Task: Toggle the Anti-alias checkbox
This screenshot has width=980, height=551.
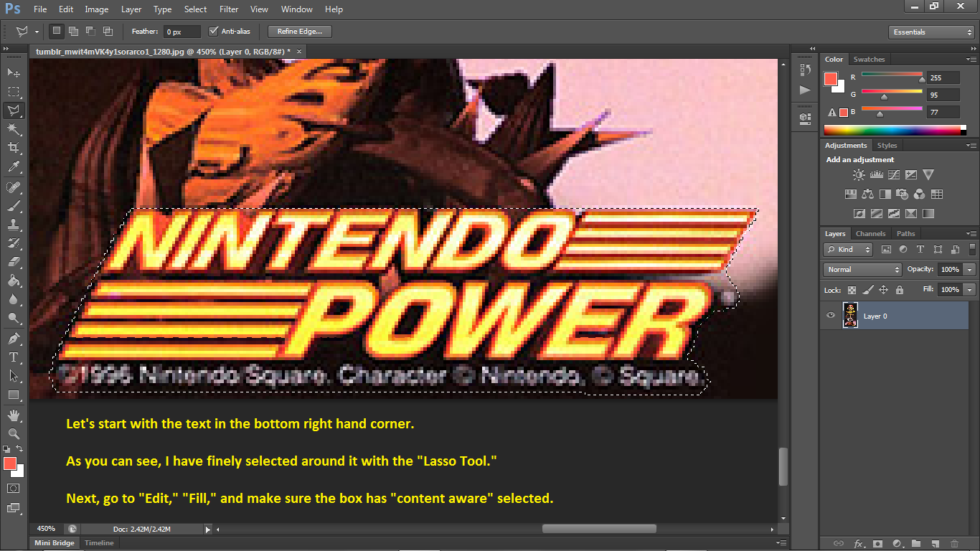Action: click(213, 32)
